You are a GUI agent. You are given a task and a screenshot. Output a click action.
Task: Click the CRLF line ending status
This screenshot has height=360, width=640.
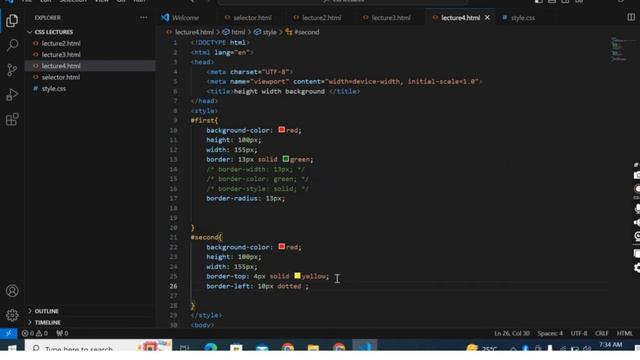coord(601,333)
